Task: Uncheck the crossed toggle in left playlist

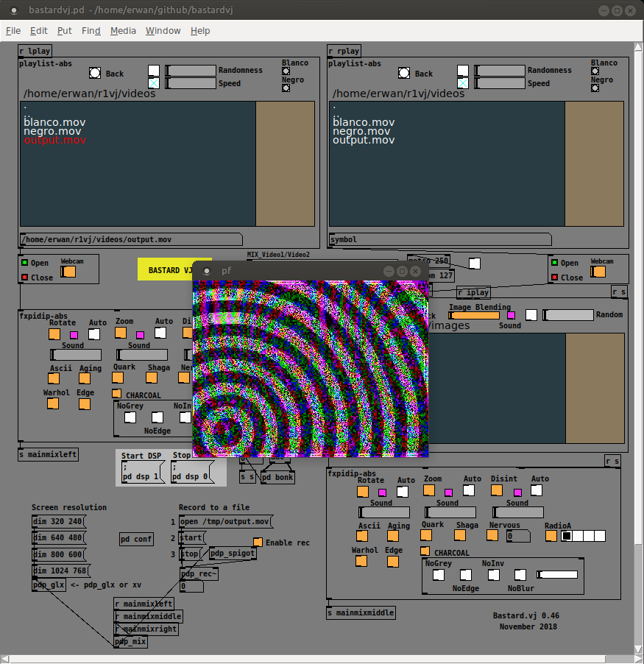Action: pos(154,83)
